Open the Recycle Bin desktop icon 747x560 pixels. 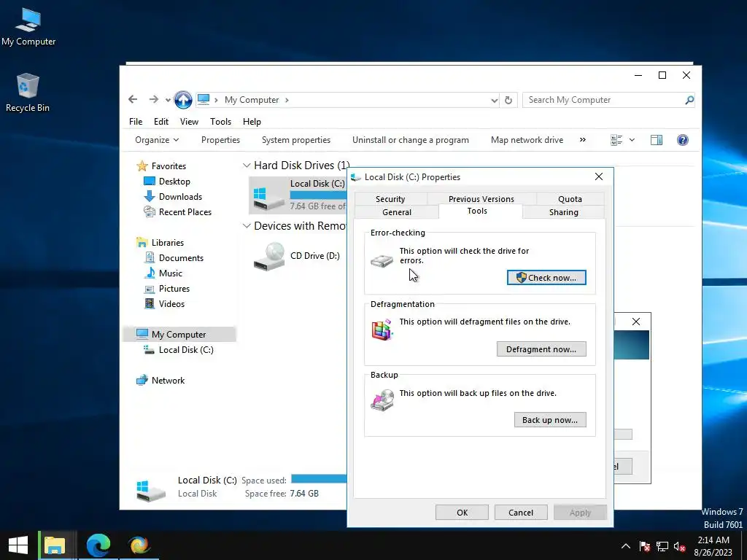28,93
